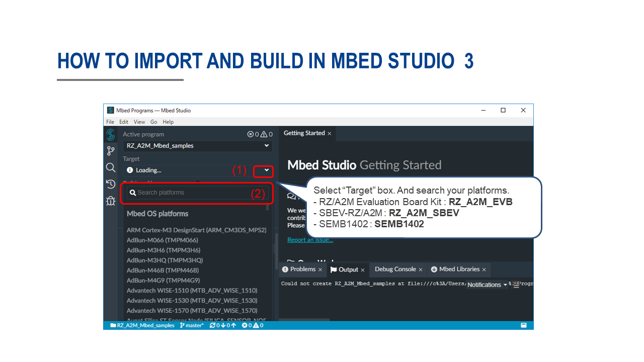Open the File menu
This screenshot has height=362, width=644.
[x=110, y=122]
